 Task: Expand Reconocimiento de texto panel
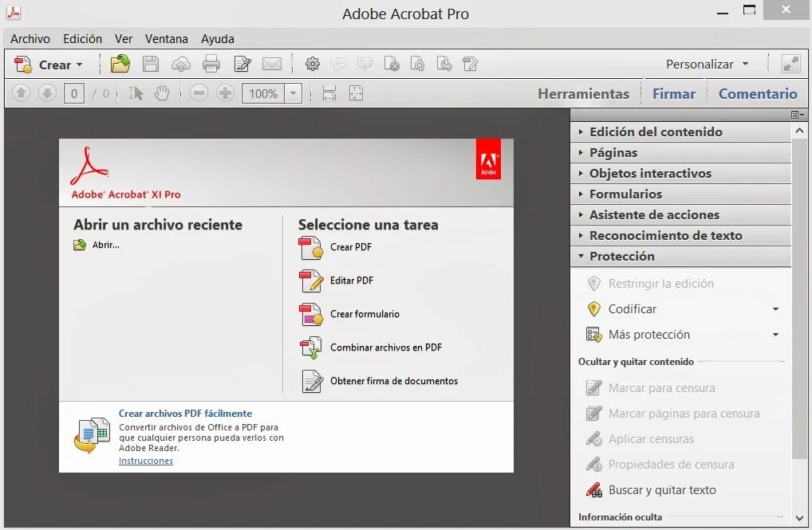coord(680,235)
